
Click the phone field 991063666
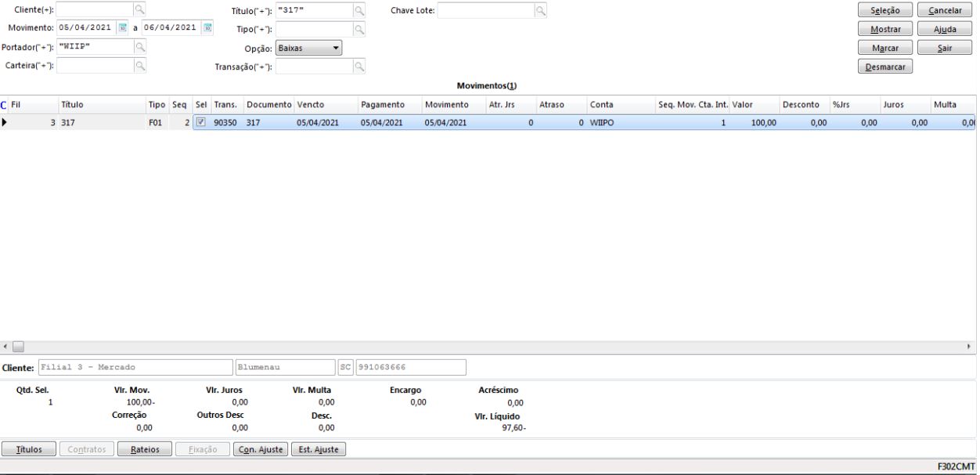(x=410, y=367)
